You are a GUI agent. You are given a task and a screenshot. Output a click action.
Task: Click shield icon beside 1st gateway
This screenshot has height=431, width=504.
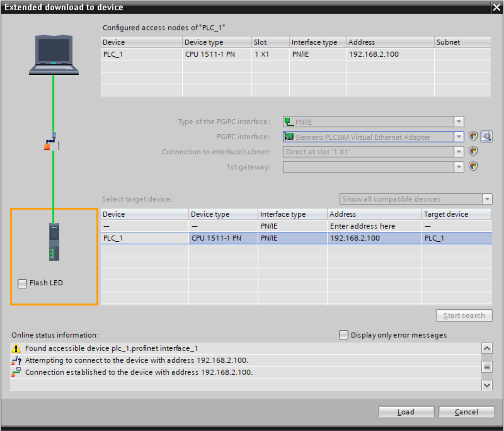[473, 166]
